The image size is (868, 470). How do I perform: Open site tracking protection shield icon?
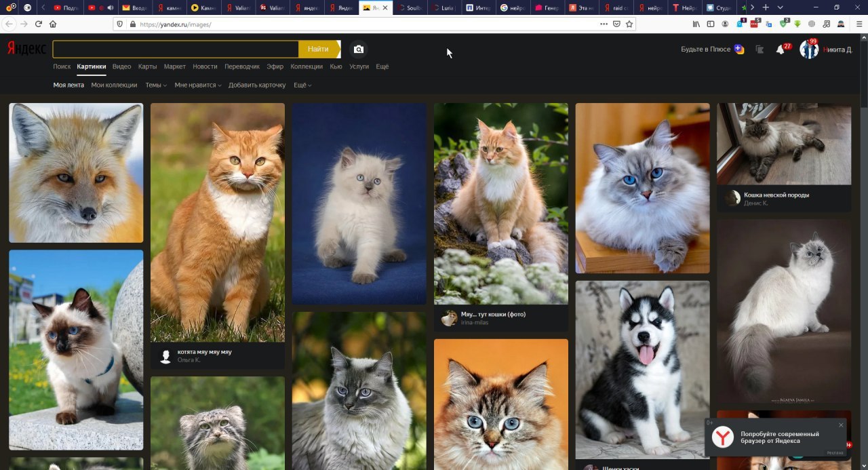pyautogui.click(x=120, y=24)
